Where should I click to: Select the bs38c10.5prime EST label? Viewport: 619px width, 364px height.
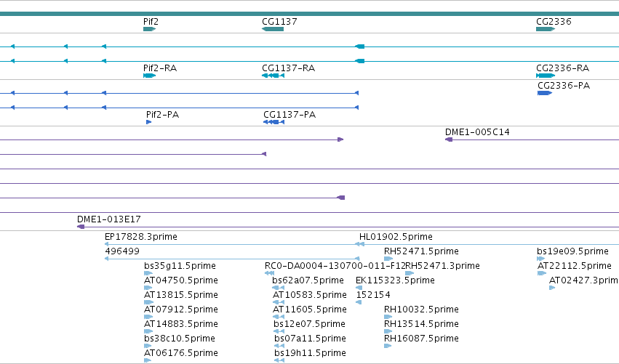coord(180,339)
